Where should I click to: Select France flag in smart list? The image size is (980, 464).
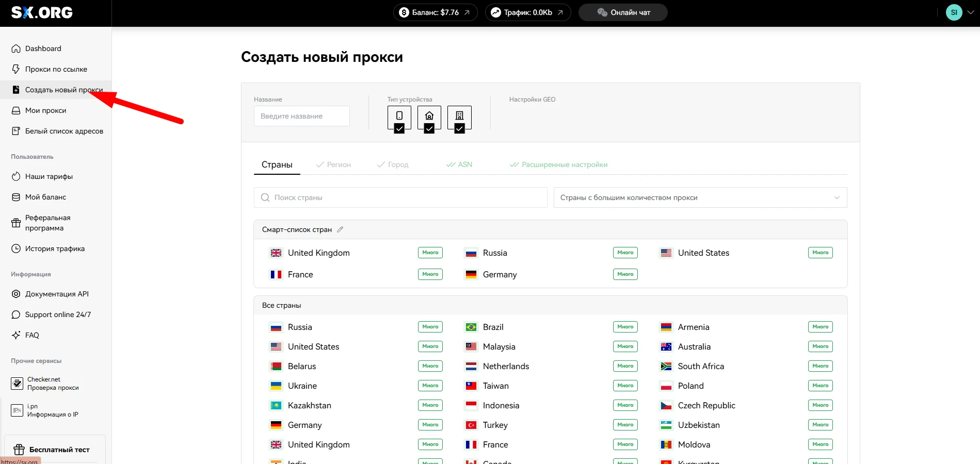[276, 275]
